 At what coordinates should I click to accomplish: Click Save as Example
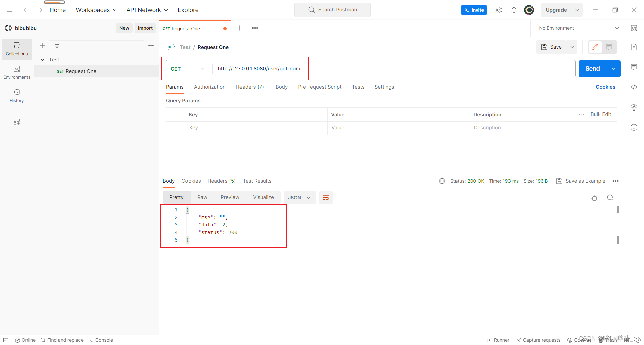pos(581,181)
